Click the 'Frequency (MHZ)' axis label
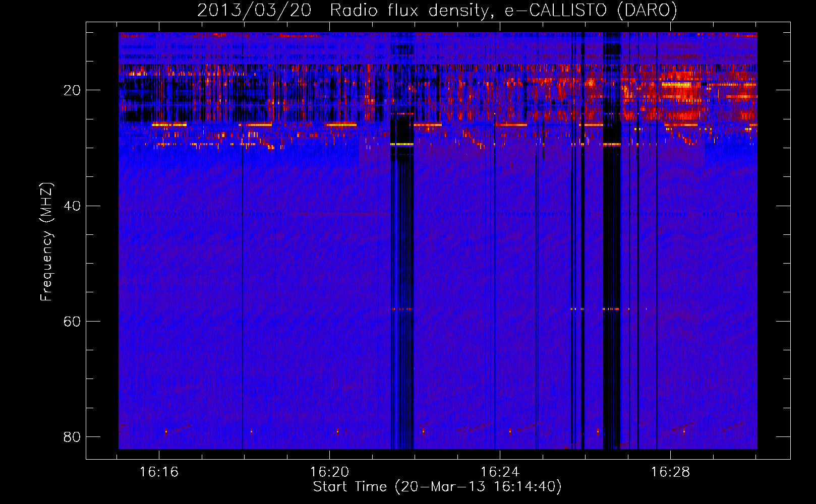Screen dimensions: 816x504 [x=46, y=242]
